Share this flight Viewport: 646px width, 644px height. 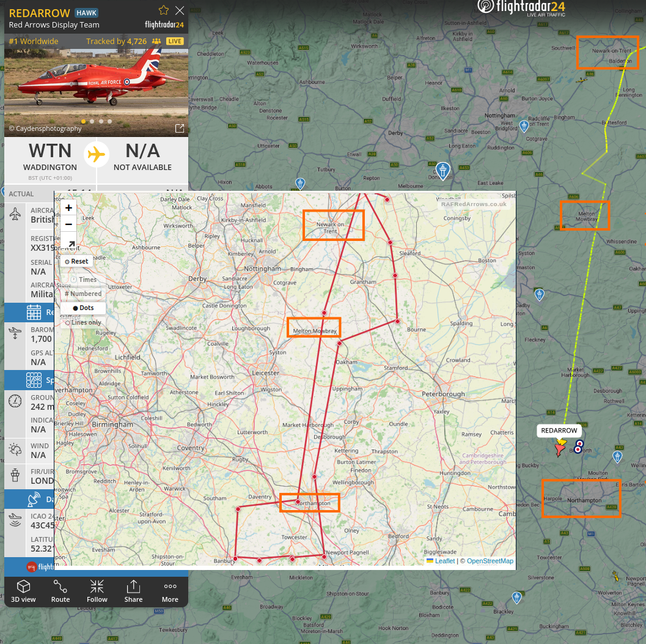coord(133,591)
